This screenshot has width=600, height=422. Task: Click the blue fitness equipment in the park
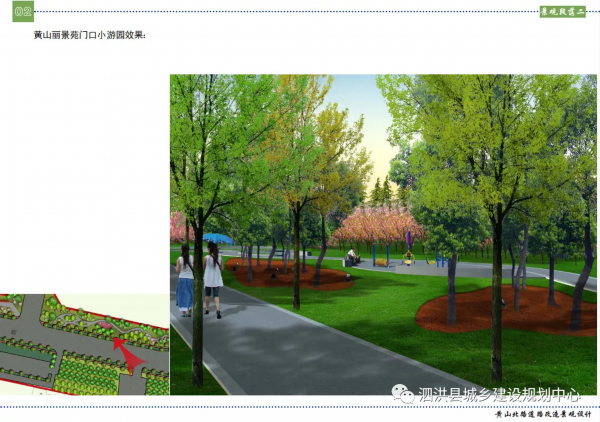click(408, 246)
